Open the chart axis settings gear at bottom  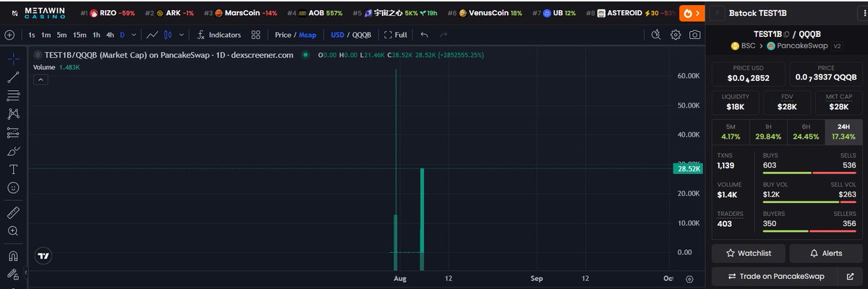(x=689, y=279)
